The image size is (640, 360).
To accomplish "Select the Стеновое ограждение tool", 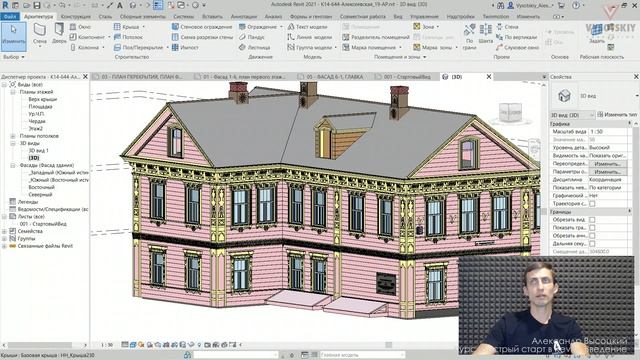I will point(202,27).
